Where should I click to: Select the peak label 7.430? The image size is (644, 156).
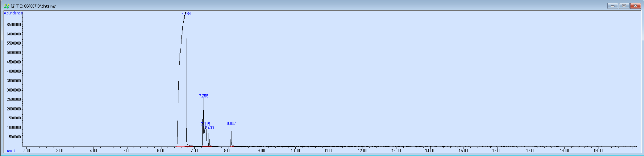point(209,128)
